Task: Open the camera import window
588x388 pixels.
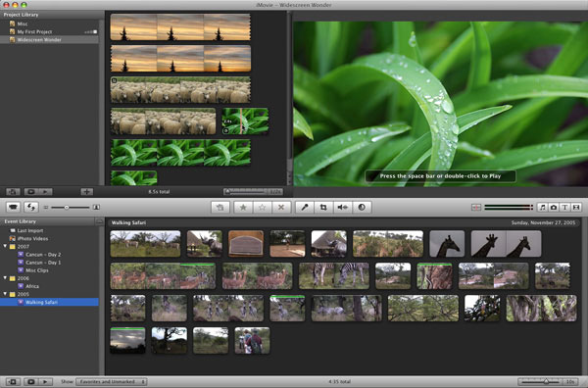Action: [13, 207]
